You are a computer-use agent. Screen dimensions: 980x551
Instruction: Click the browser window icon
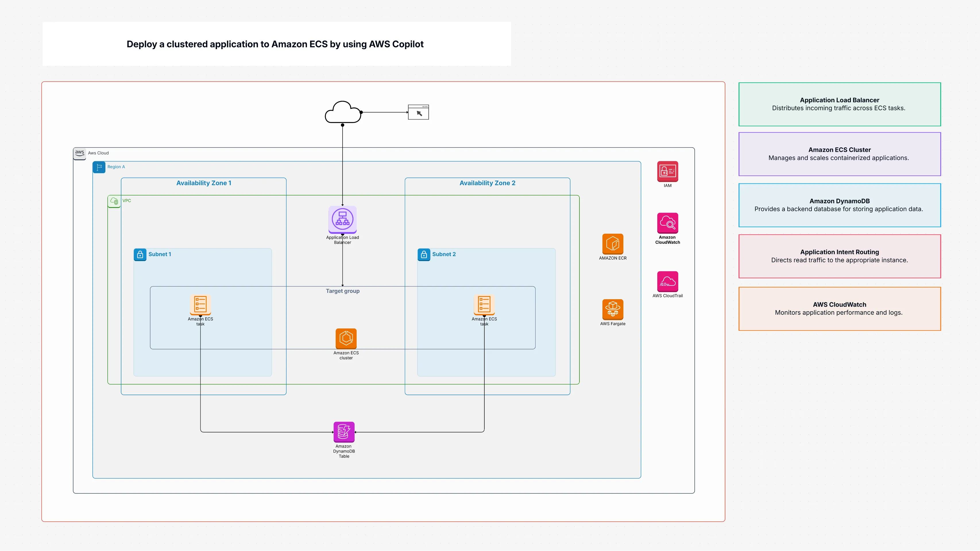coord(418,112)
